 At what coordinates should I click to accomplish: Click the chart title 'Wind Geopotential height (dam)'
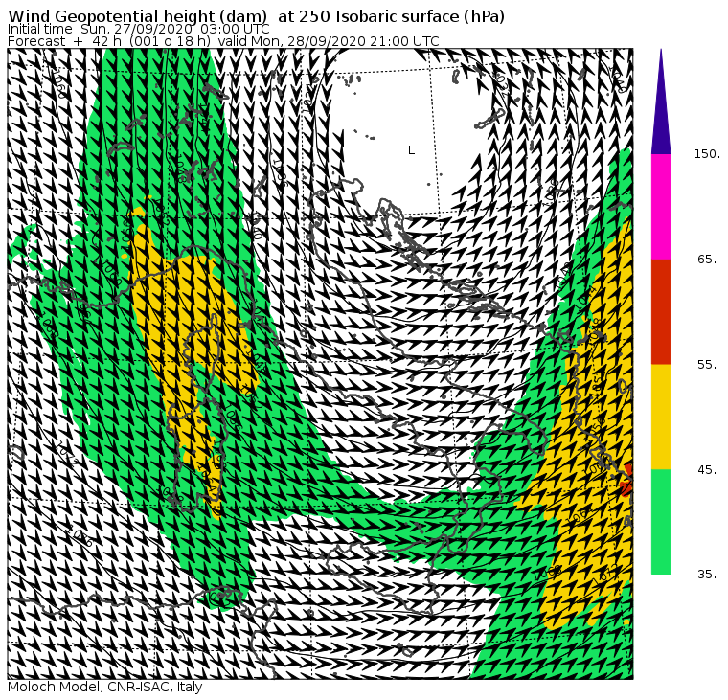(137, 16)
